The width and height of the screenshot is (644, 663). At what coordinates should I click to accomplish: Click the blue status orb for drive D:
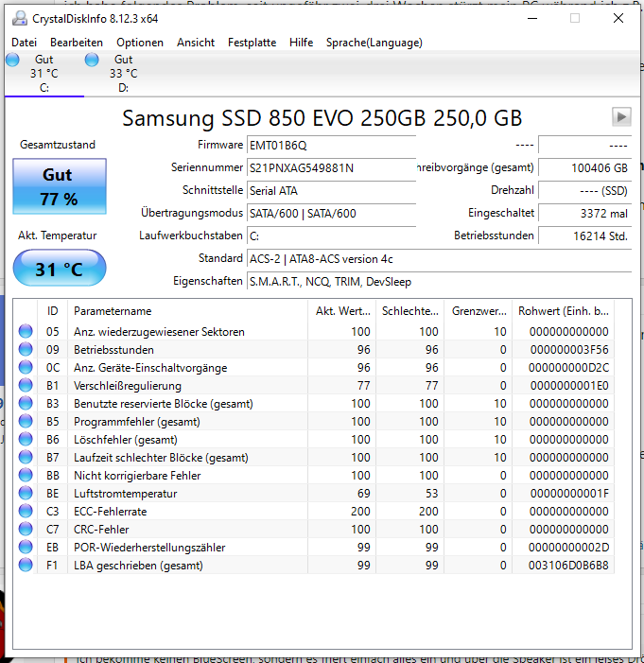[92, 60]
